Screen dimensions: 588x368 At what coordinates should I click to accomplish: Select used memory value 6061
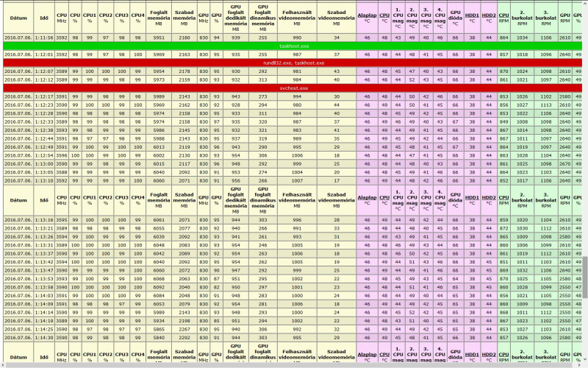pyautogui.click(x=159, y=220)
